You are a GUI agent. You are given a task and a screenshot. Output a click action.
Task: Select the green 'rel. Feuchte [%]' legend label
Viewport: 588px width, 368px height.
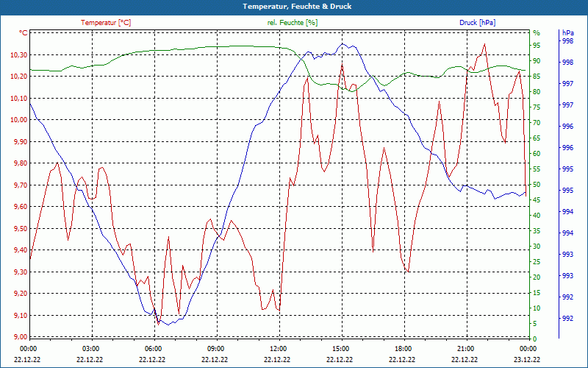[293, 23]
